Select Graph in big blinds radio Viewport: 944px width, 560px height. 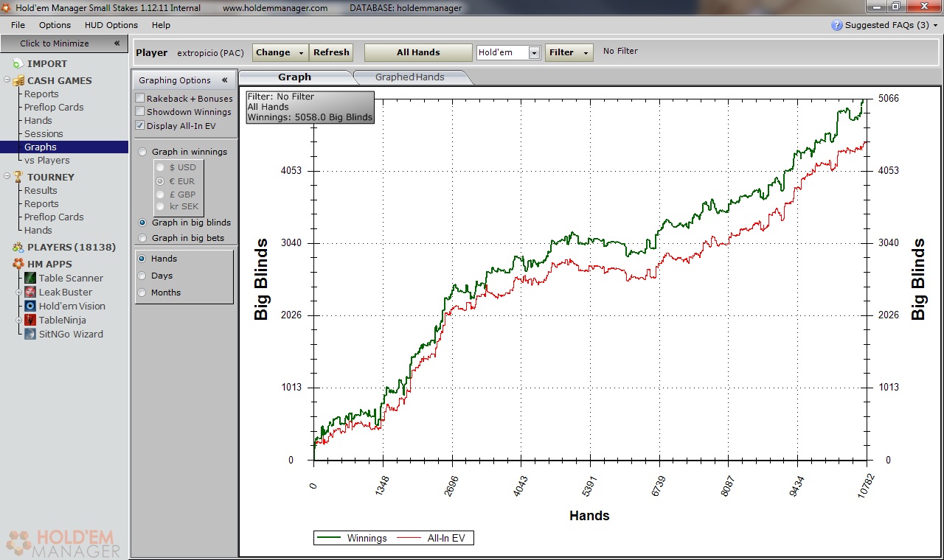142,223
